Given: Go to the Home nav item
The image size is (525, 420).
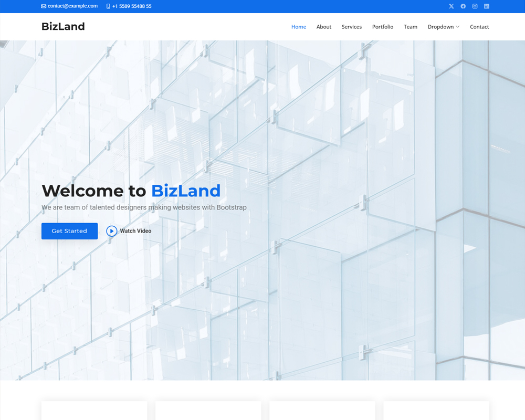Looking at the screenshot, I should pyautogui.click(x=299, y=27).
